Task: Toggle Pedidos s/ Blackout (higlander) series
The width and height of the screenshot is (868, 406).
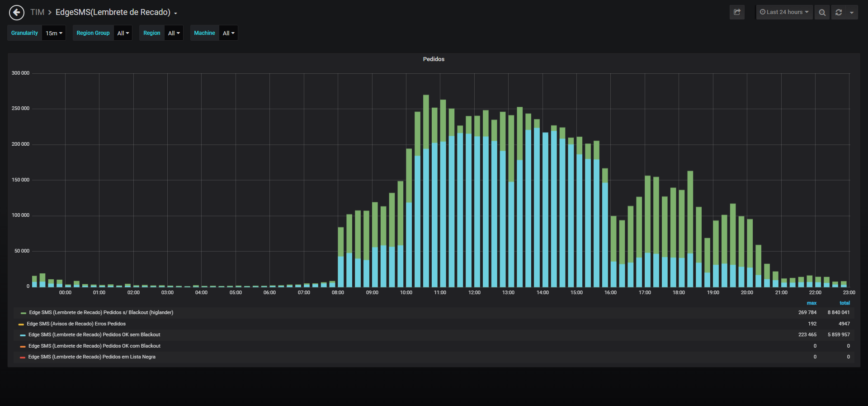Action: [x=101, y=312]
